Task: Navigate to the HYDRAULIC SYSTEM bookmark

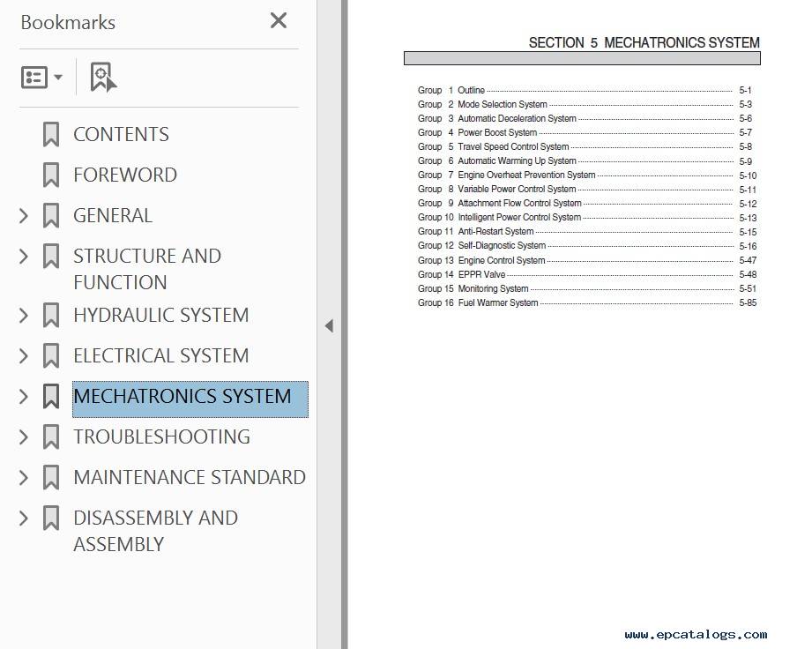Action: [161, 315]
